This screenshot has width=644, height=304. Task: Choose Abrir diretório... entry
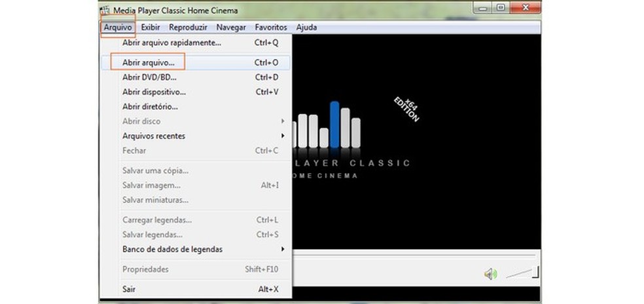196,107
